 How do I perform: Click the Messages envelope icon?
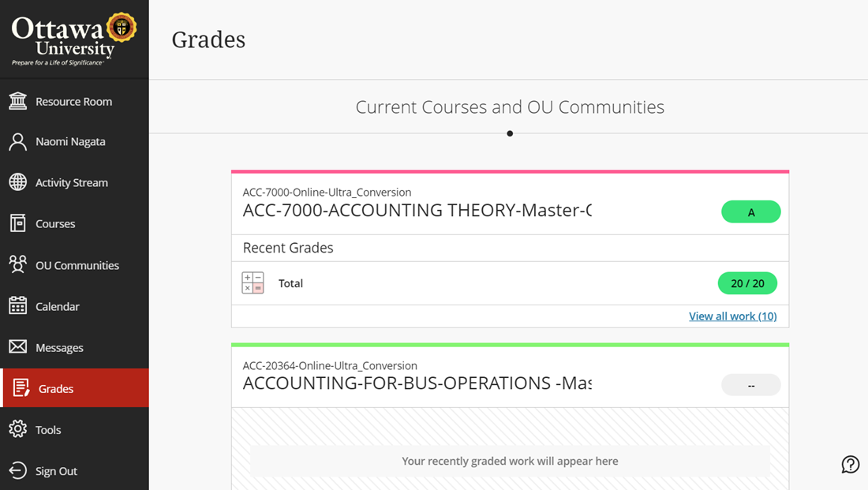[x=17, y=347]
